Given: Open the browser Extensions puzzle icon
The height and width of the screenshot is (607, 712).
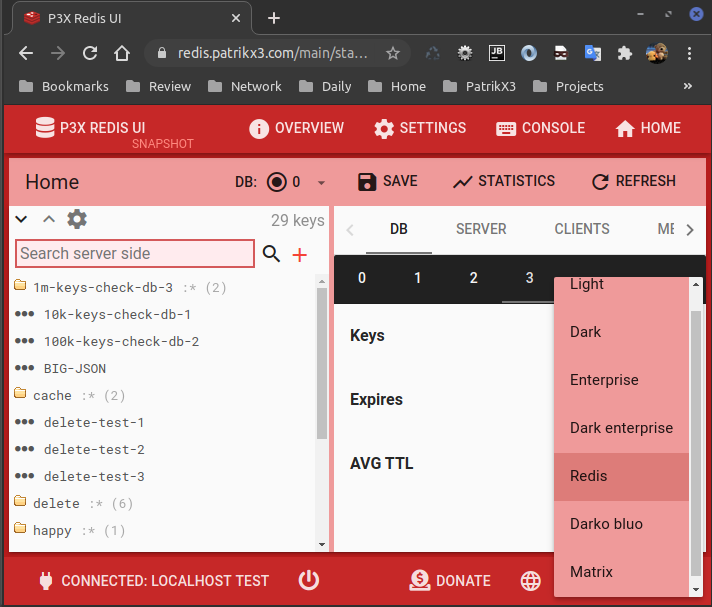Looking at the screenshot, I should tap(624, 54).
